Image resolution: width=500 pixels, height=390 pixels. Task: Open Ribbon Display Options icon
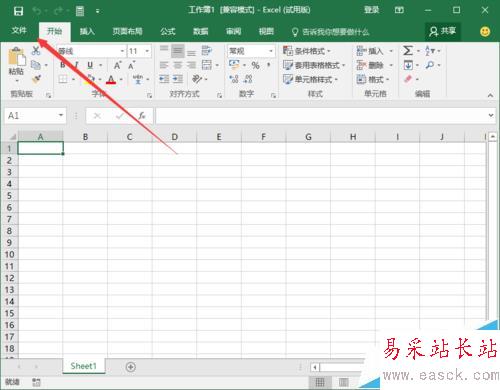click(x=399, y=10)
